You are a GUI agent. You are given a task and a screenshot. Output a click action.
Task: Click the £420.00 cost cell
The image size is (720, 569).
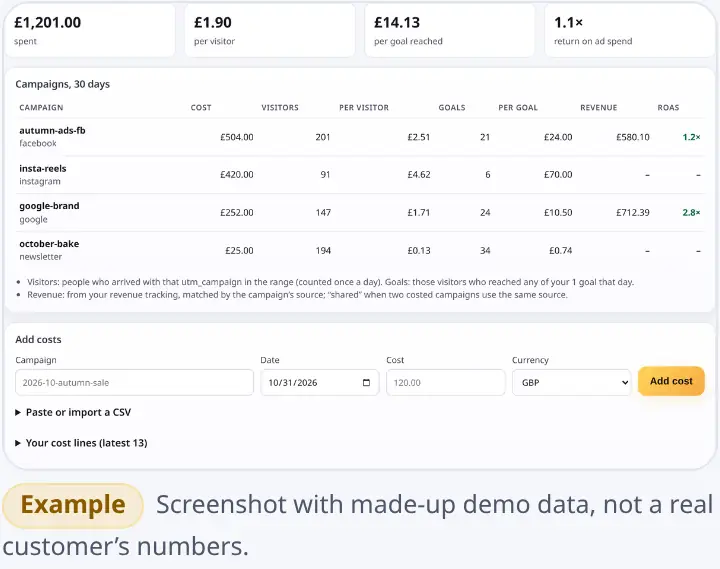pos(236,175)
